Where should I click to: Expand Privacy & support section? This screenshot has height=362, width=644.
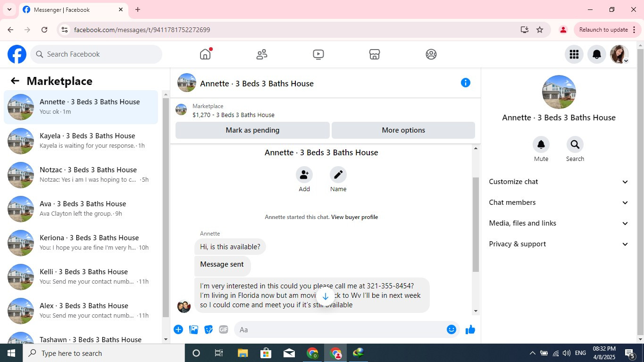point(559,244)
